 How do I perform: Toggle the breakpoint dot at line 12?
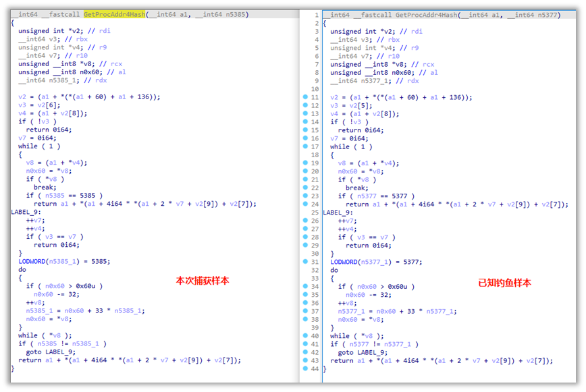(305, 105)
